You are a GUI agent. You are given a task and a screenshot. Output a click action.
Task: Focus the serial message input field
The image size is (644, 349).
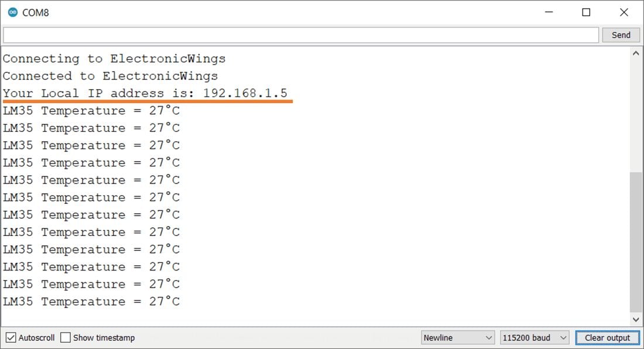(x=300, y=35)
